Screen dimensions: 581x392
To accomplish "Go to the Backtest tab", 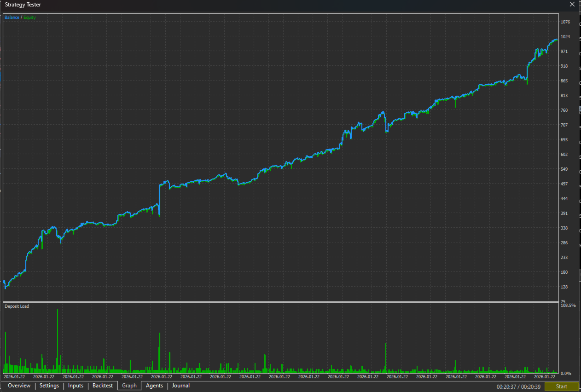I will [102, 386].
